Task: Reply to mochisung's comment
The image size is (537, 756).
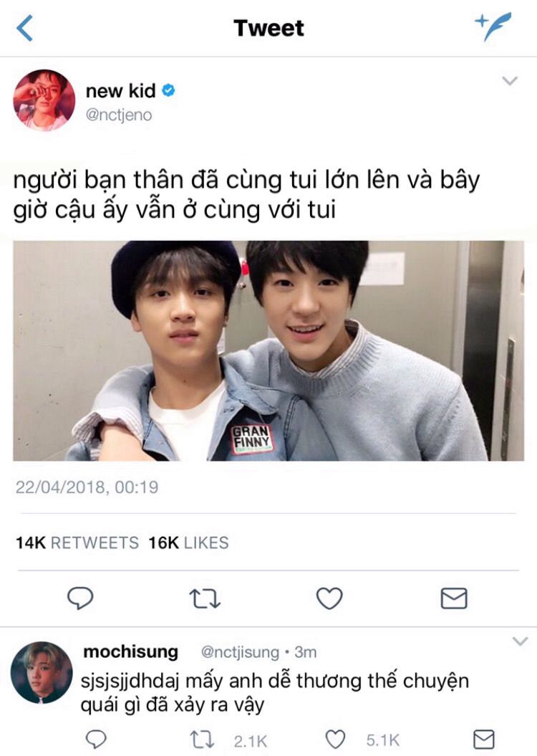Action: click(x=96, y=740)
